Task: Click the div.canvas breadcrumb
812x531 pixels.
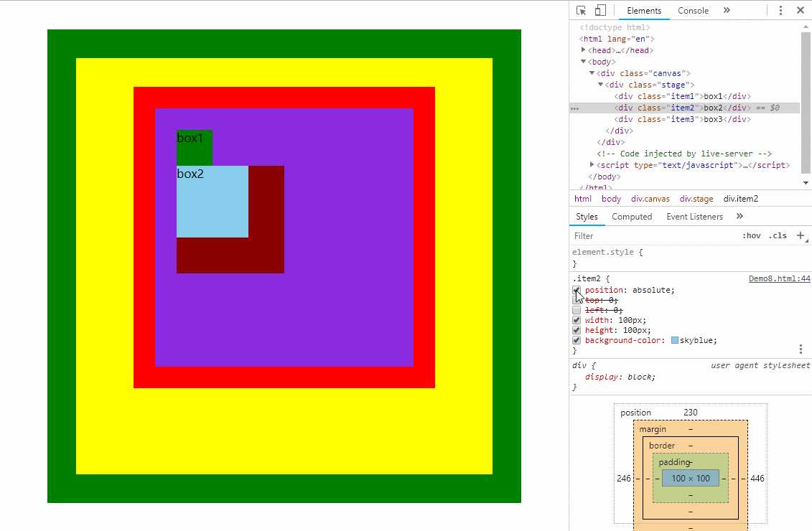Action: [650, 199]
